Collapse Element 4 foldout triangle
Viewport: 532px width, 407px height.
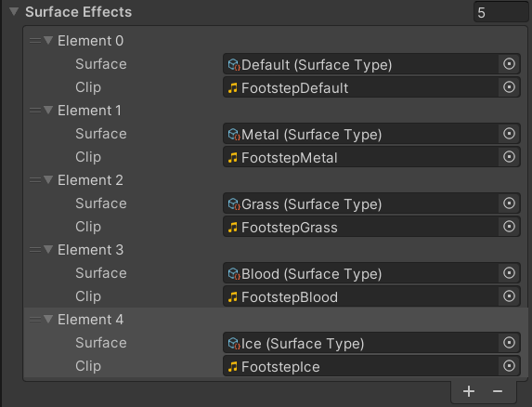point(48,319)
